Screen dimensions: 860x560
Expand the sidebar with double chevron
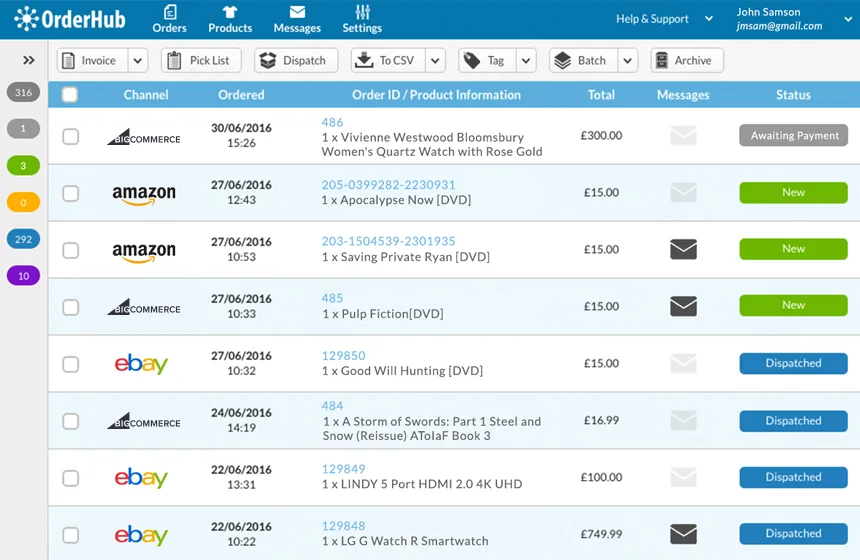coord(29,60)
